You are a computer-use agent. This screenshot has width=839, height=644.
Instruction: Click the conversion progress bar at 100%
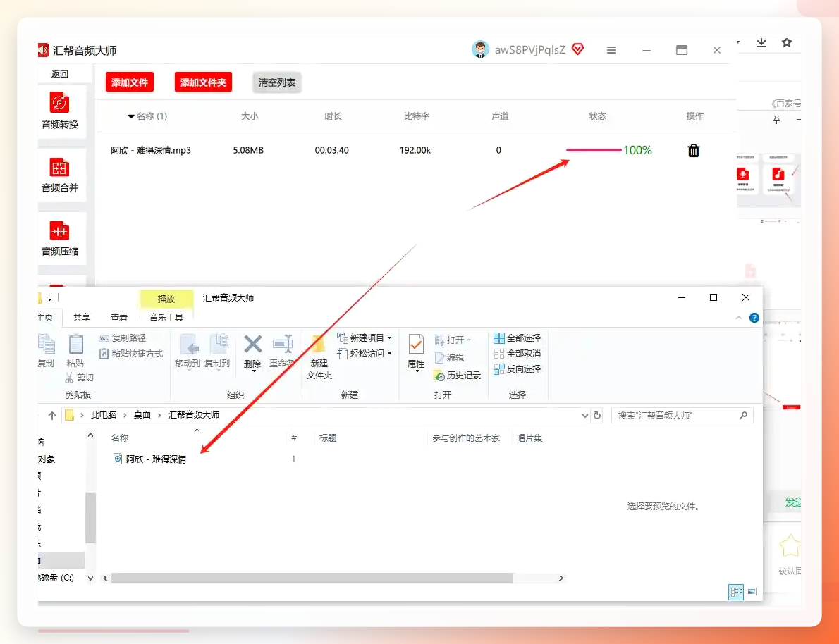pyautogui.click(x=594, y=150)
